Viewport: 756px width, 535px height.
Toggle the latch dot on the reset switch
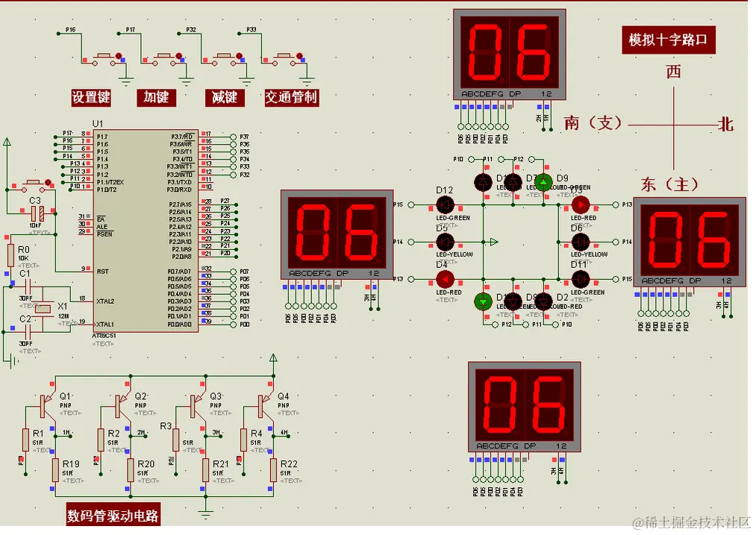48,182
